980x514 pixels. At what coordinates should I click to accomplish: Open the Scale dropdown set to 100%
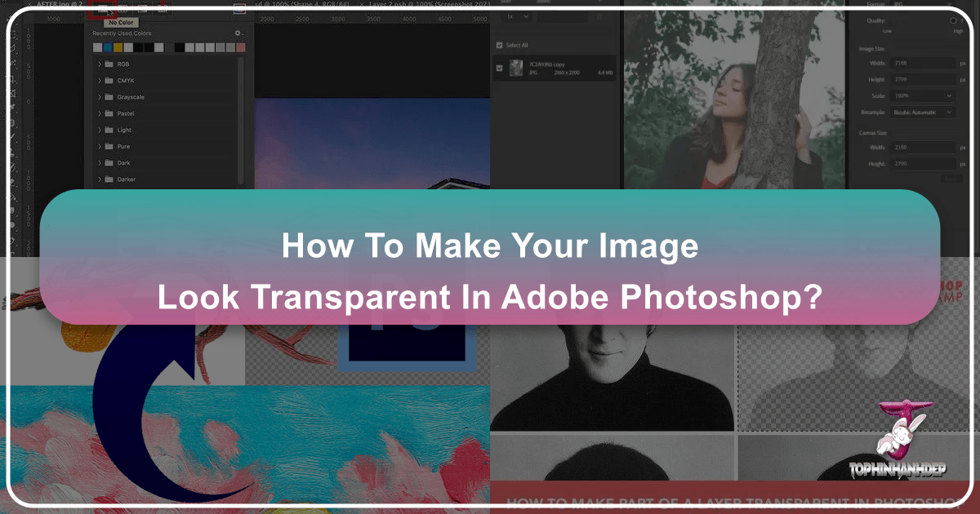pos(922,95)
